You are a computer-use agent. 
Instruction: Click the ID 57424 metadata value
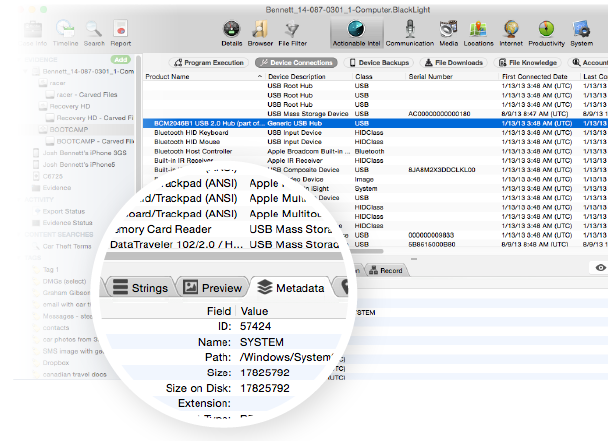[x=255, y=326]
